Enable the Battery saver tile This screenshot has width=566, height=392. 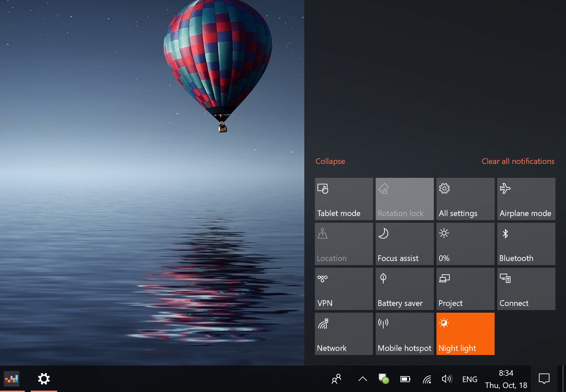point(404,289)
